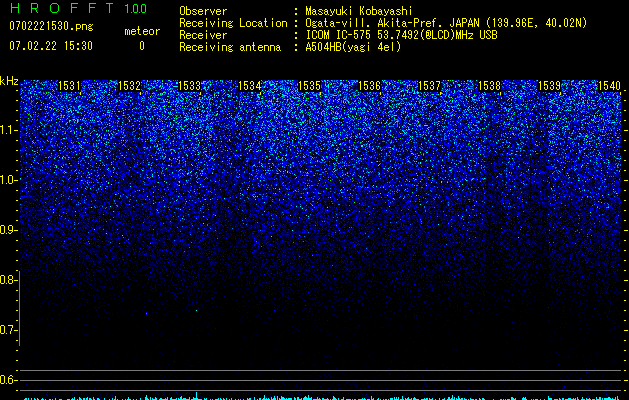Screen dimensions: 629x400
Task: Click the 1540 time marker
Action: pos(609,86)
